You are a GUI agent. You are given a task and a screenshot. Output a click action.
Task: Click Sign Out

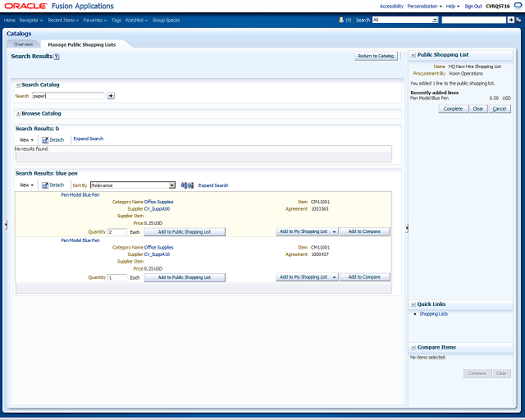tap(473, 6)
